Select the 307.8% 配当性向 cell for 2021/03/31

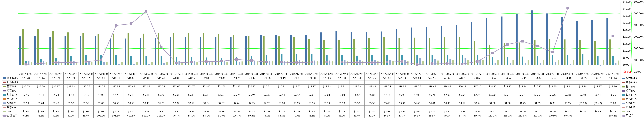tap(613, 116)
